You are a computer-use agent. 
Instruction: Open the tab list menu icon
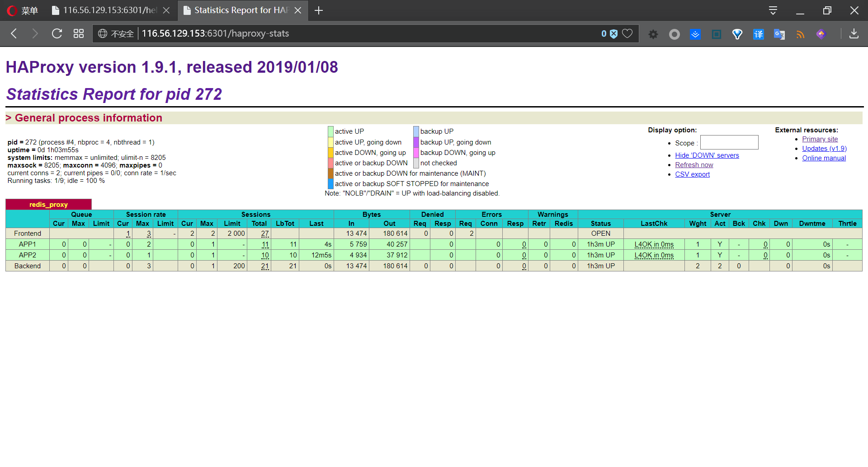[x=773, y=10]
